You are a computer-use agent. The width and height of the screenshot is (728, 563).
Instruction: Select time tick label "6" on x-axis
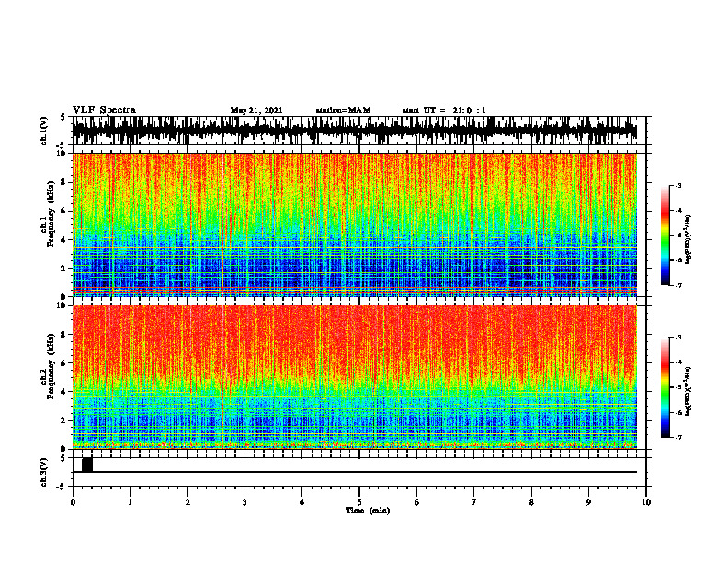pos(417,502)
